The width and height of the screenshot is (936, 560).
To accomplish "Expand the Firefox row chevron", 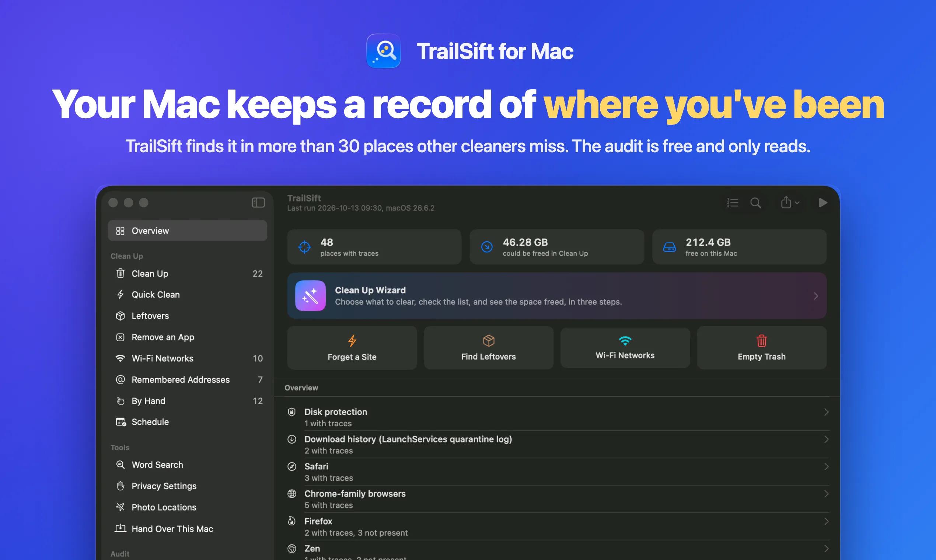I will coord(826,522).
